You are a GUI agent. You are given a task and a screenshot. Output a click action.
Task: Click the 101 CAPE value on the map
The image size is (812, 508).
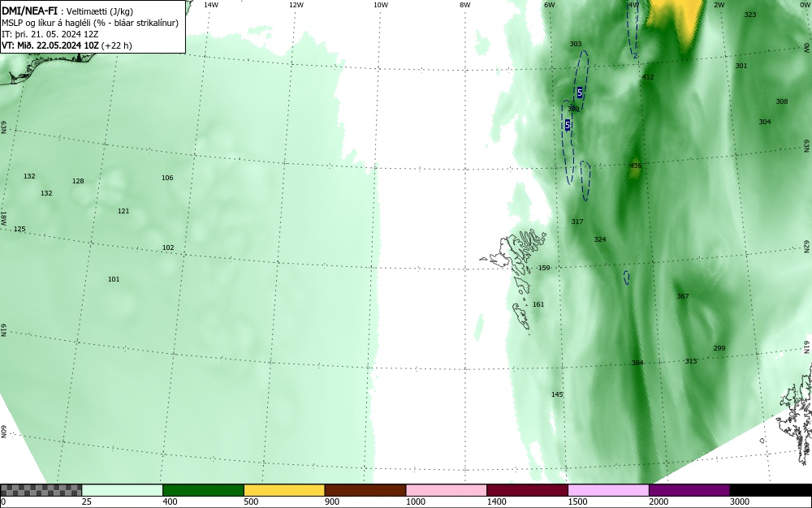(x=114, y=279)
